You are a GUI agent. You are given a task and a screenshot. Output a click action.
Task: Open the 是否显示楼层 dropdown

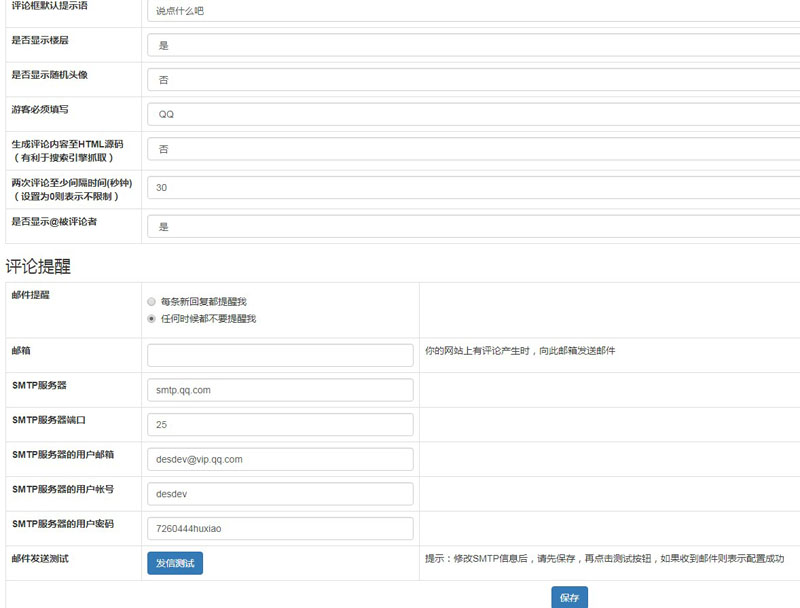[473, 45]
